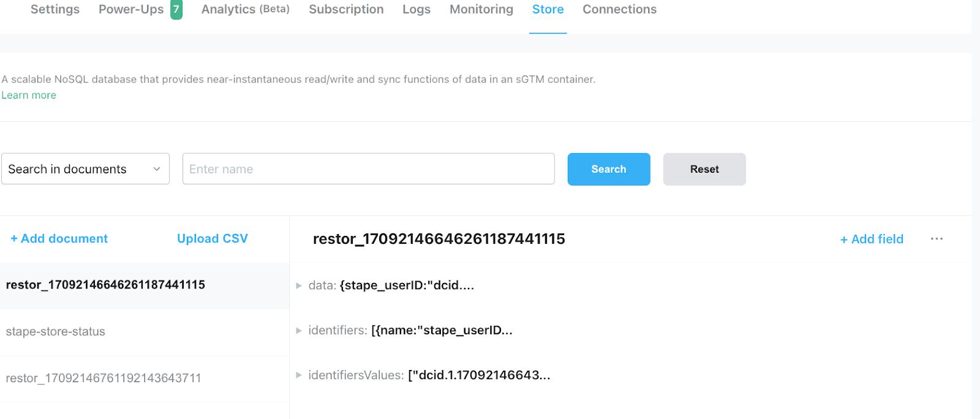Image resolution: width=980 pixels, height=419 pixels.
Task: Focus the Enter name search field
Action: point(369,169)
